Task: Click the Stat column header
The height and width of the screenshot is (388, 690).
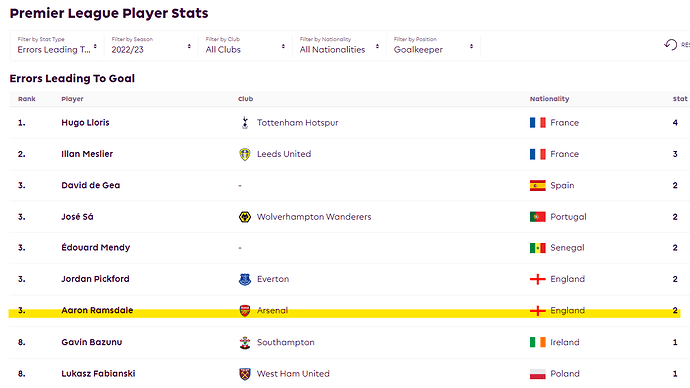Action: pos(679,99)
